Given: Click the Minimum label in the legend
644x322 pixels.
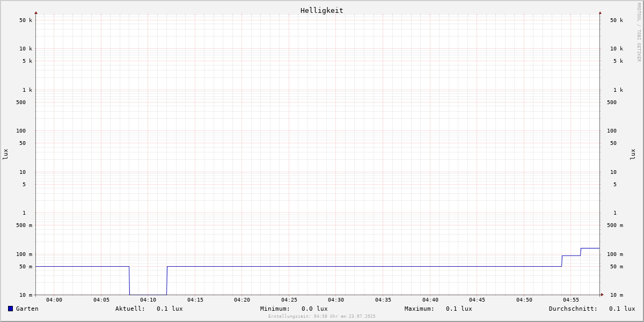Looking at the screenshot, I should [x=275, y=309].
